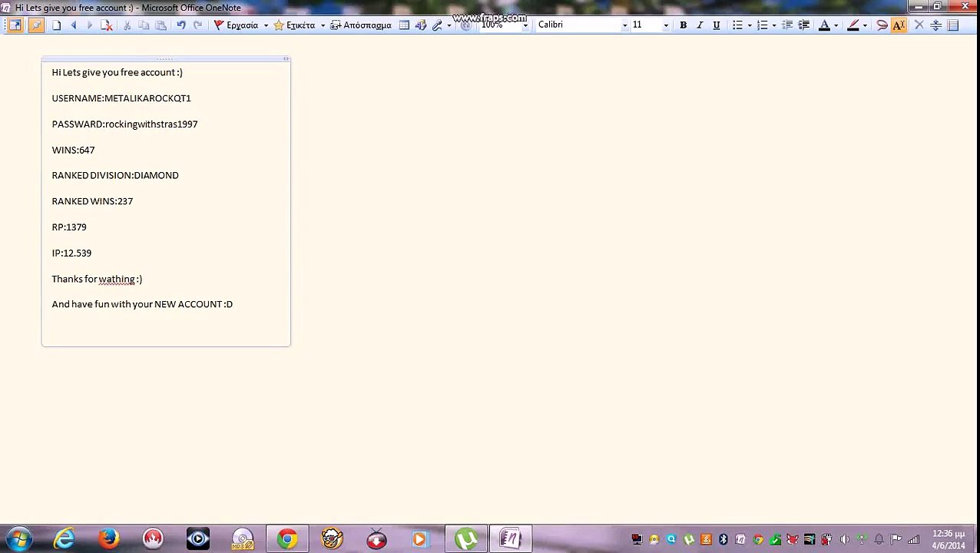Open the font size dropdown arrow
Image resolution: width=980 pixels, height=553 pixels.
666,25
